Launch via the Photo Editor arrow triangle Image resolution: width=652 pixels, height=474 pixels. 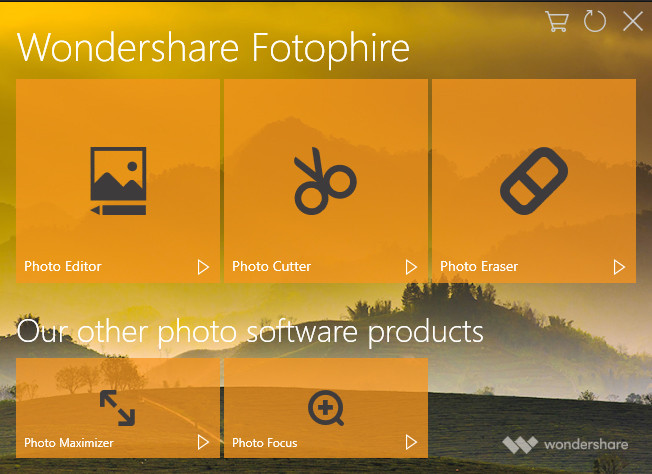click(x=203, y=267)
